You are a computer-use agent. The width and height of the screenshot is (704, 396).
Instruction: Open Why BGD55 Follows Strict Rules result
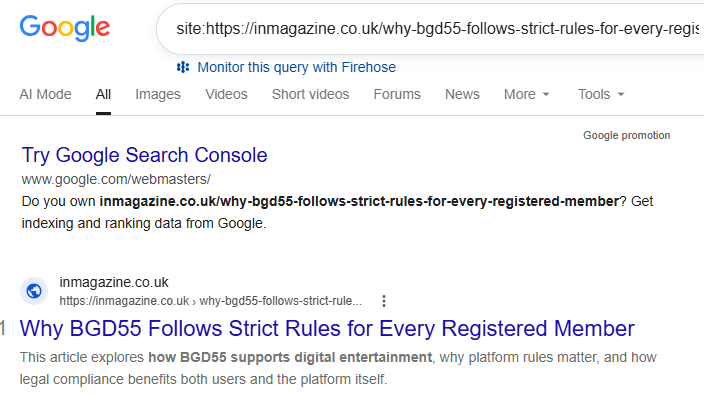pos(327,329)
